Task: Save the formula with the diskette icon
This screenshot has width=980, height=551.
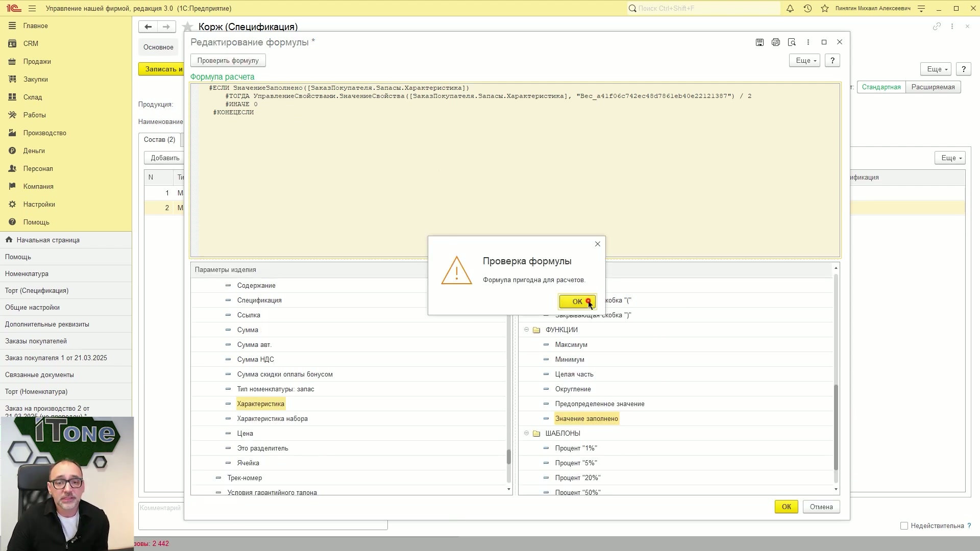Action: click(x=759, y=42)
